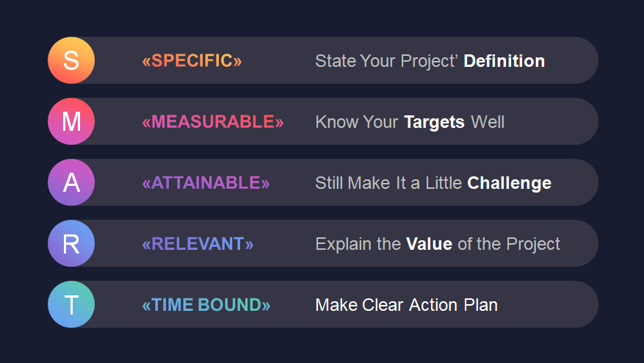Select the blue R circle icon
Viewport: 644px width, 363px height.
tap(71, 243)
